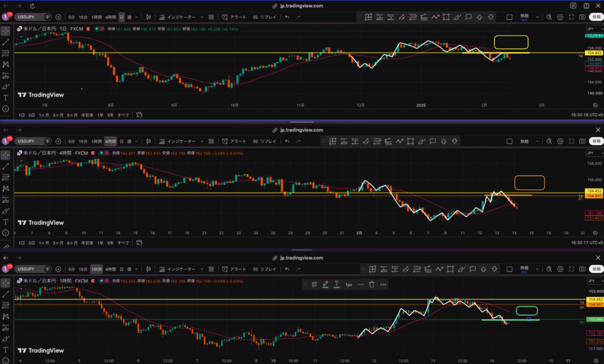Collapse the legend chevron in the middle chart
The width and height of the screenshot is (604, 364).
pyautogui.click(x=21, y=160)
